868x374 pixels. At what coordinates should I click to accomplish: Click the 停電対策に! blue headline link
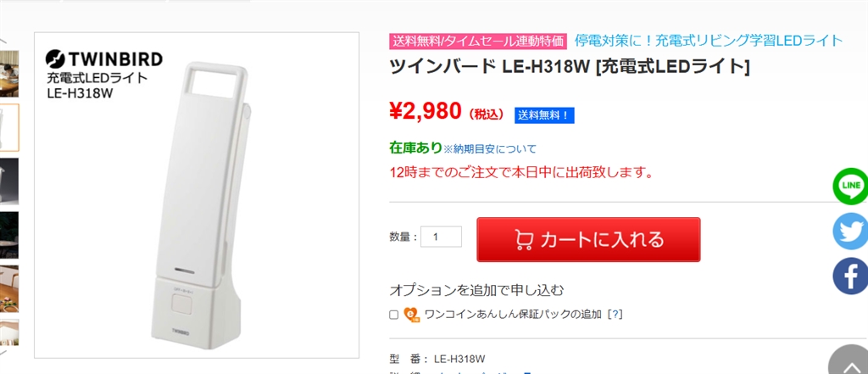709,40
